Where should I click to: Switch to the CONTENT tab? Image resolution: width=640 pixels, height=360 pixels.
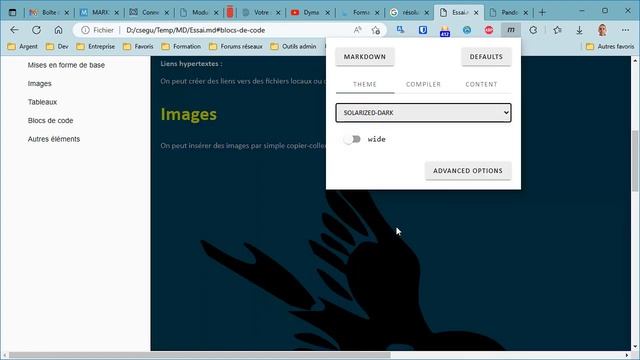click(x=481, y=84)
